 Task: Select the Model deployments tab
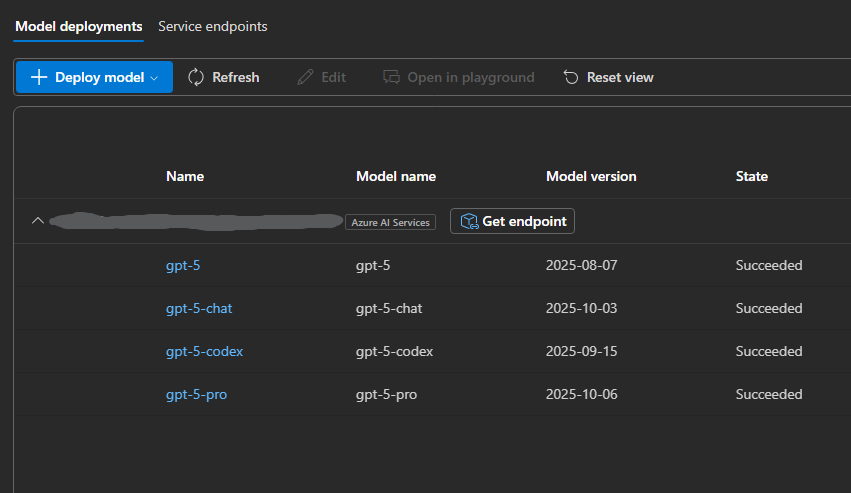coord(79,26)
